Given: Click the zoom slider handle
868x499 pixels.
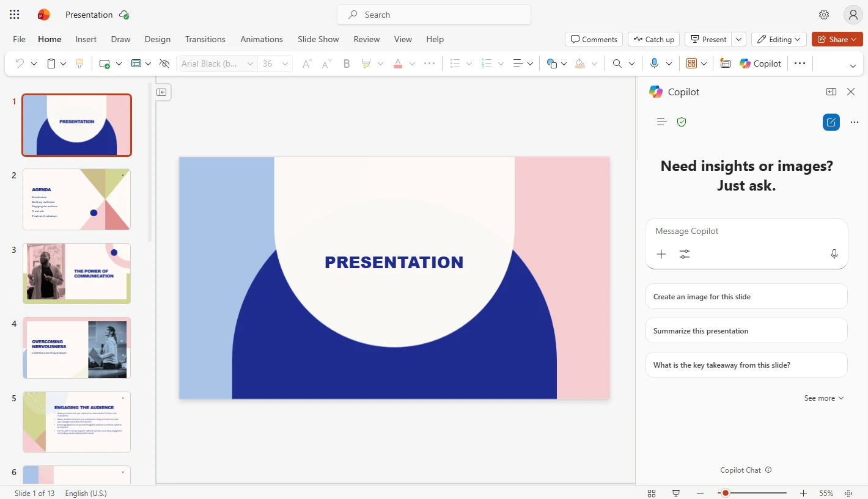Looking at the screenshot, I should [725, 493].
